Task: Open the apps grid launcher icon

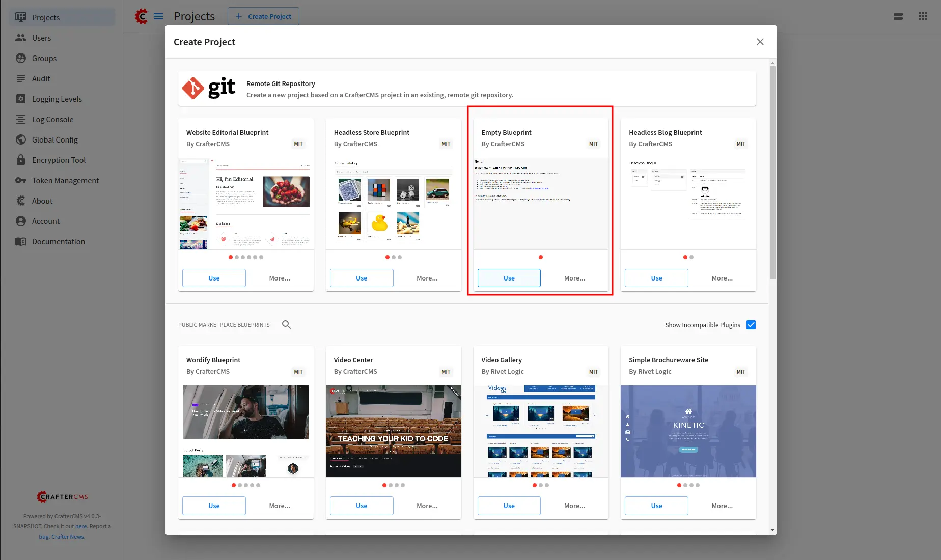Action: coord(923,16)
